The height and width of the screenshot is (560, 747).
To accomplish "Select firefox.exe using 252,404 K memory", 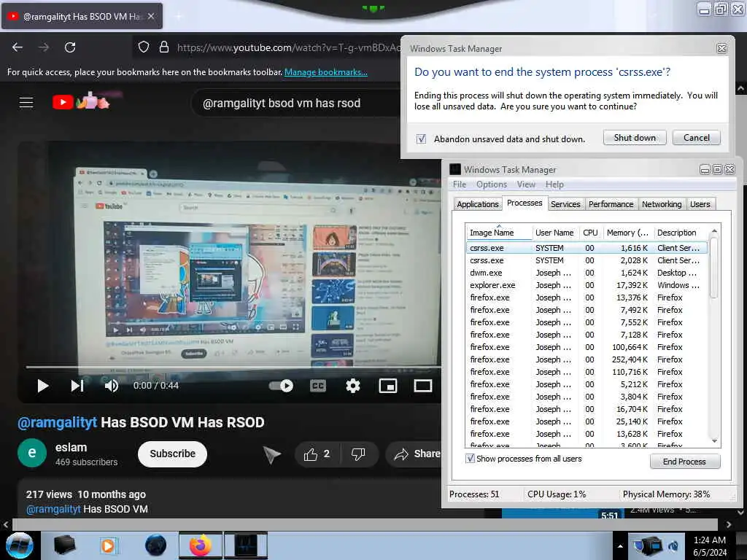I will point(587,359).
